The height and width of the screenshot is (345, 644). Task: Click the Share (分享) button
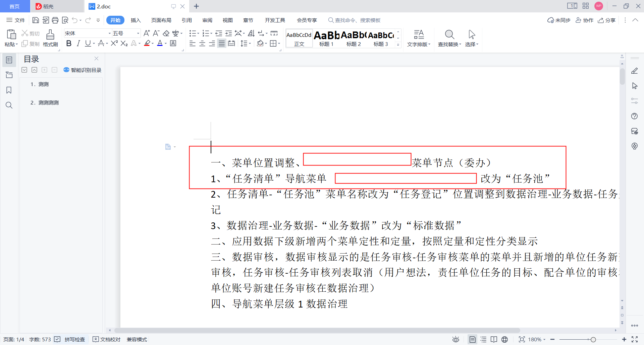click(607, 20)
